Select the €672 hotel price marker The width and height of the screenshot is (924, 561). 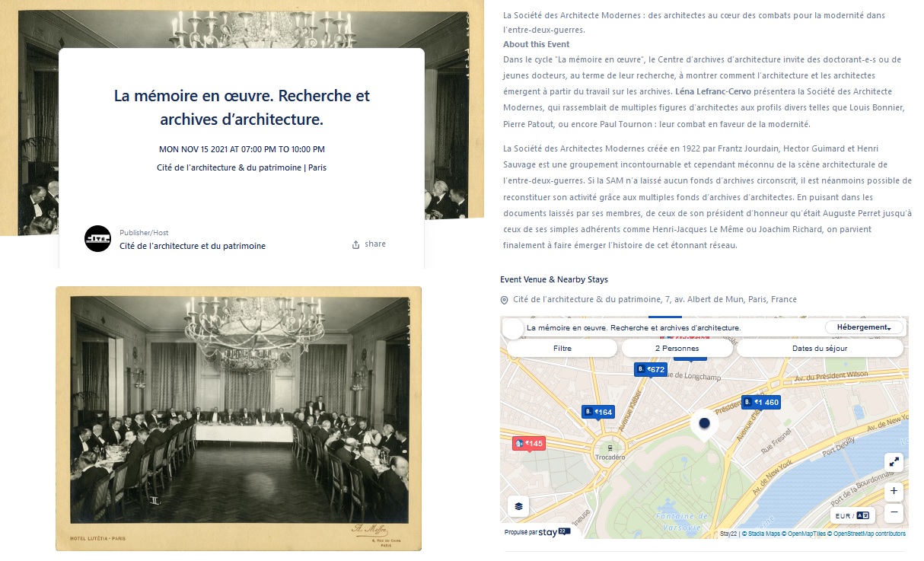tap(651, 369)
